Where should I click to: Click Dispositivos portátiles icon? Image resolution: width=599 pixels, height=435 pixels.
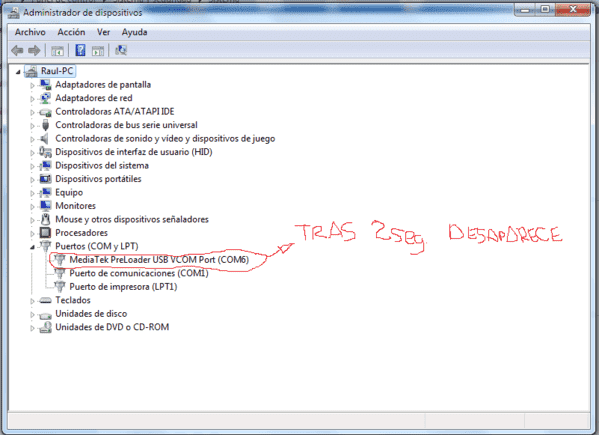(x=45, y=179)
